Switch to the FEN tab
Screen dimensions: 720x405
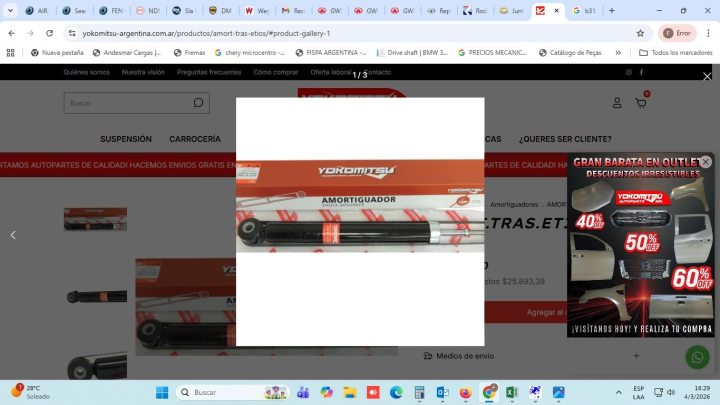pyautogui.click(x=112, y=10)
